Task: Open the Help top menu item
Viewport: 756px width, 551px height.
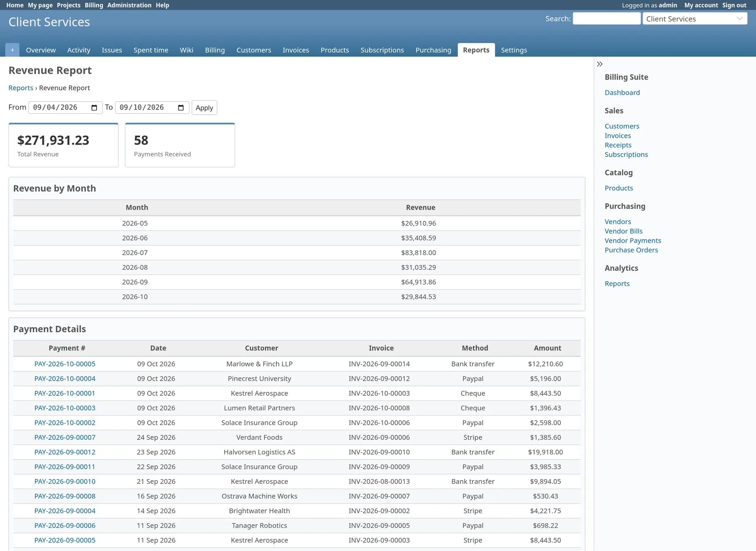Action: pyautogui.click(x=162, y=5)
